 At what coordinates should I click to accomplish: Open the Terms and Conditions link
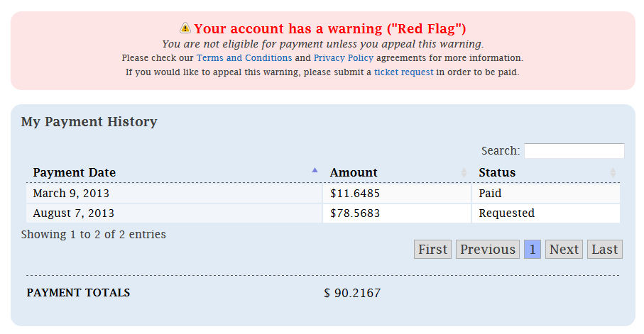pyautogui.click(x=244, y=58)
